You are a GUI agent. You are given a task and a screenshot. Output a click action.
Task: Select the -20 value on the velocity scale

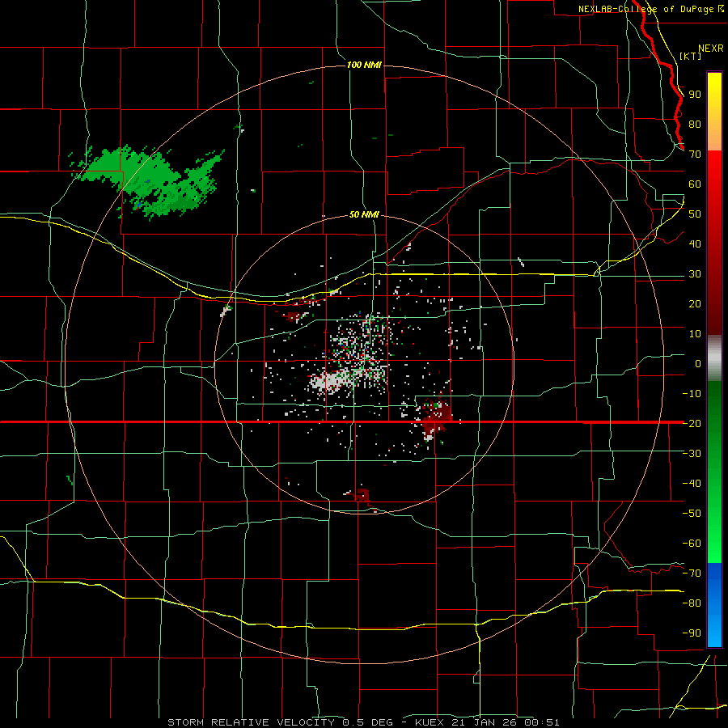692,424
